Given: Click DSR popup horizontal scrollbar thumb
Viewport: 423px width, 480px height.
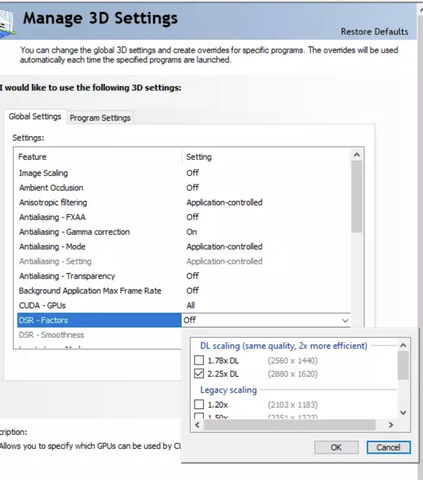Looking at the screenshot, I should coord(290,425).
